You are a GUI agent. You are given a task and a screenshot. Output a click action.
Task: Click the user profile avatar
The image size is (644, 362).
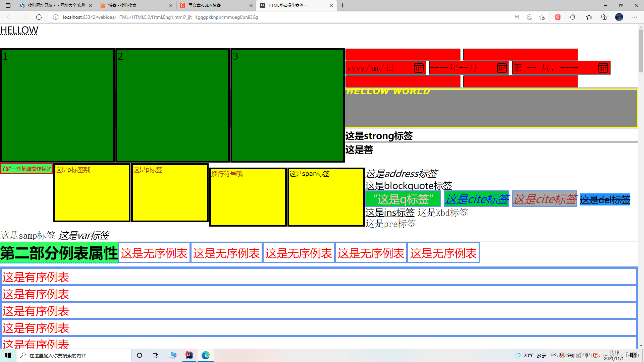(619, 17)
